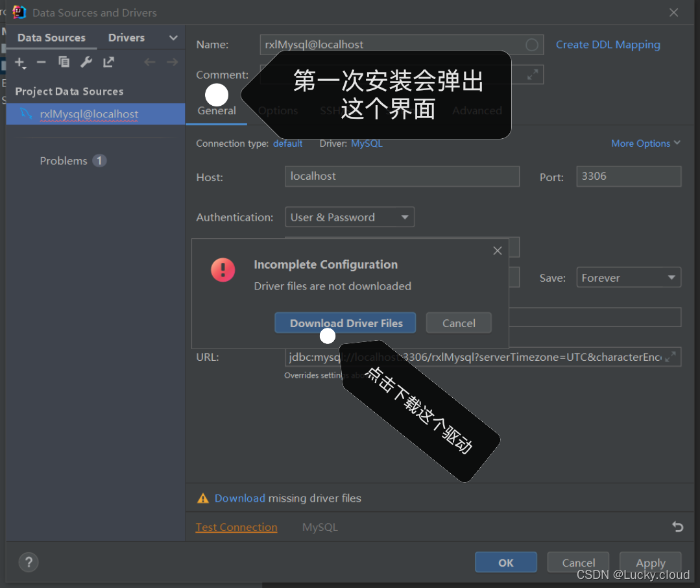Click the make global export arrow icon
This screenshot has height=588, width=700.
[x=108, y=62]
